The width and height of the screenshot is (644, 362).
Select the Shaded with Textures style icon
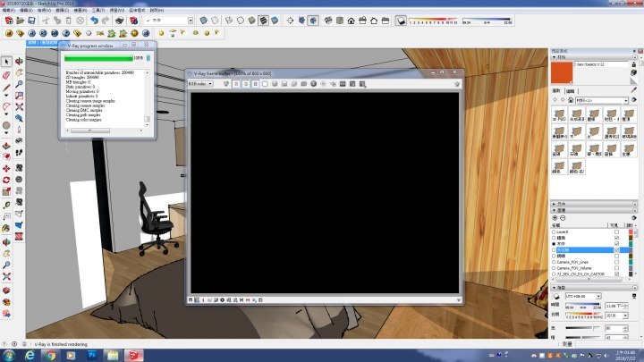(263, 20)
